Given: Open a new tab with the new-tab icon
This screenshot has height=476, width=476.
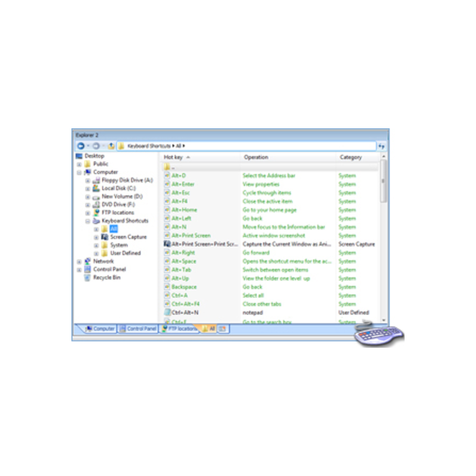Looking at the screenshot, I should [x=222, y=329].
